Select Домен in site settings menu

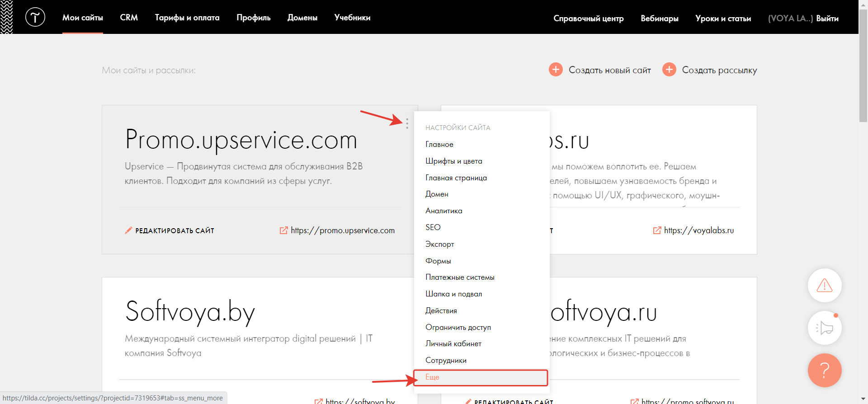point(437,194)
